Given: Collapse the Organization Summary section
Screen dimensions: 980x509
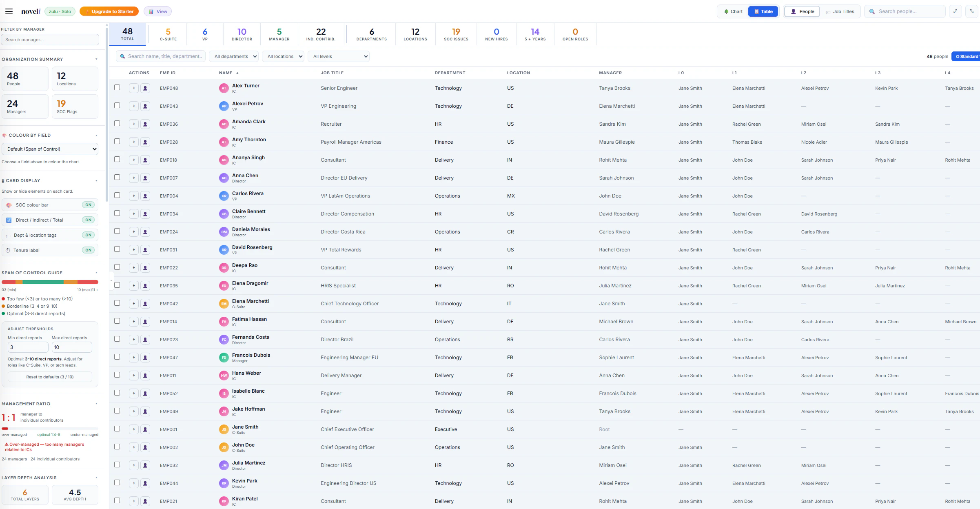Looking at the screenshot, I should pyautogui.click(x=96, y=59).
